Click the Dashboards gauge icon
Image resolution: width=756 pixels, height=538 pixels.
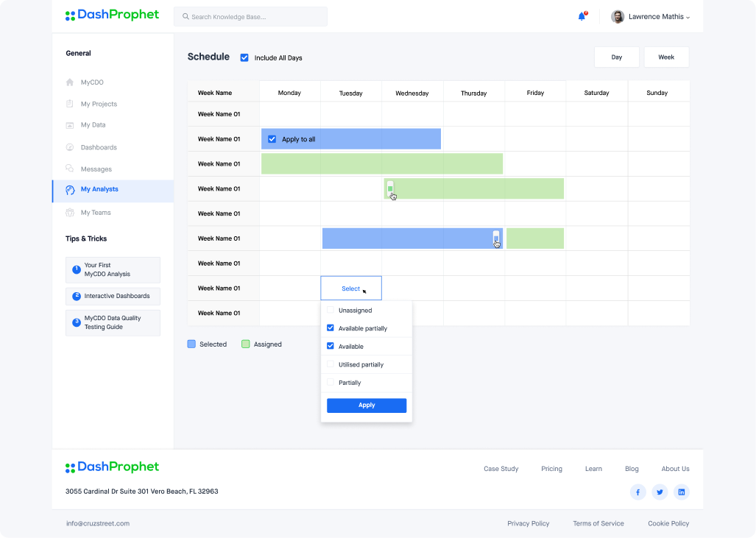[70, 147]
